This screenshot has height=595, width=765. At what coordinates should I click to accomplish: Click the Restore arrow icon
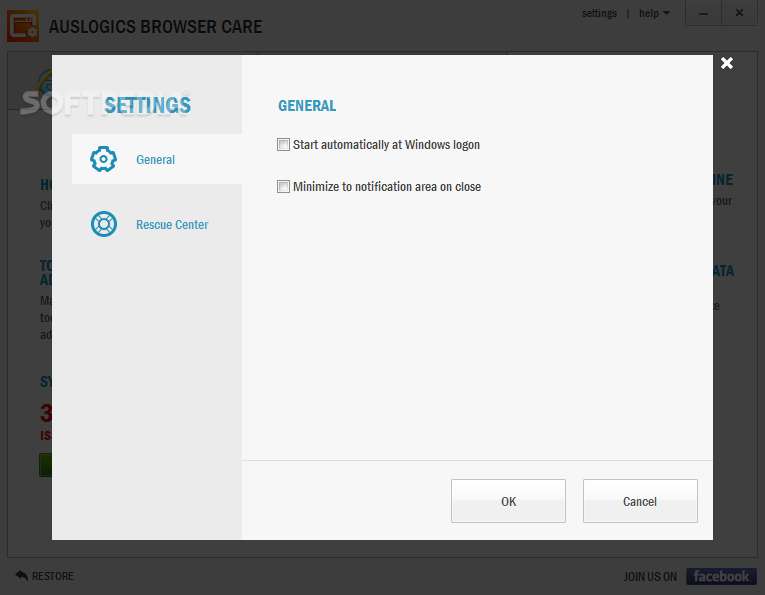[x=21, y=575]
